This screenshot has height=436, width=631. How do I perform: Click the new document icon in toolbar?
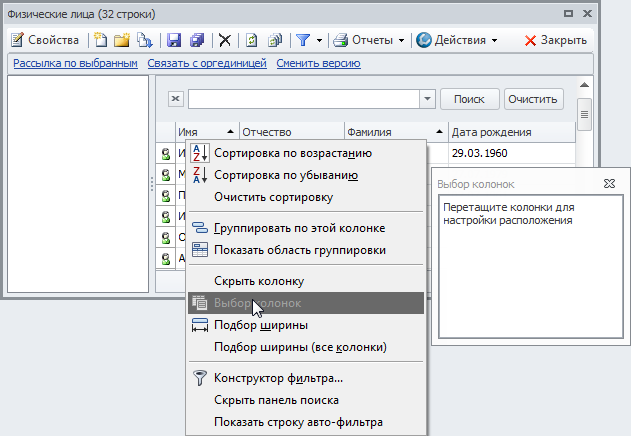pyautogui.click(x=100, y=40)
